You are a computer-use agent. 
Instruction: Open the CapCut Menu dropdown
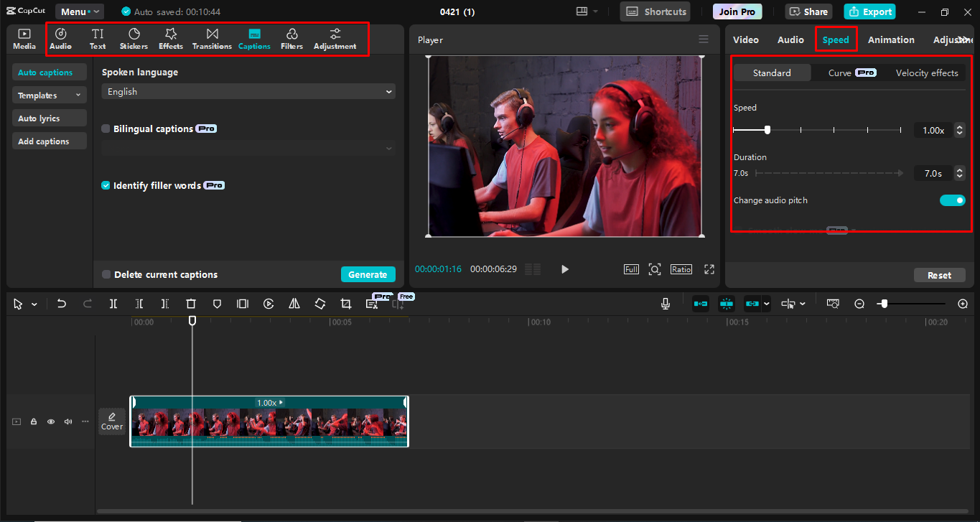79,11
